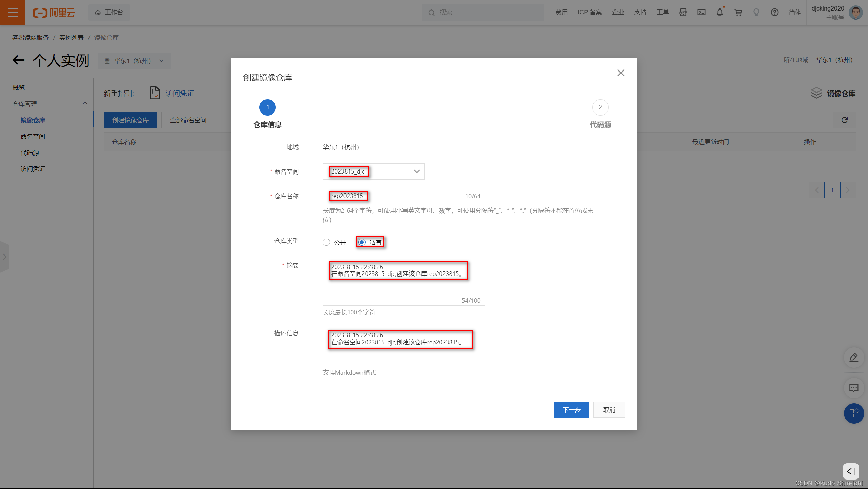868x489 pixels.
Task: Select the 私有 repository type radio
Action: tap(362, 242)
